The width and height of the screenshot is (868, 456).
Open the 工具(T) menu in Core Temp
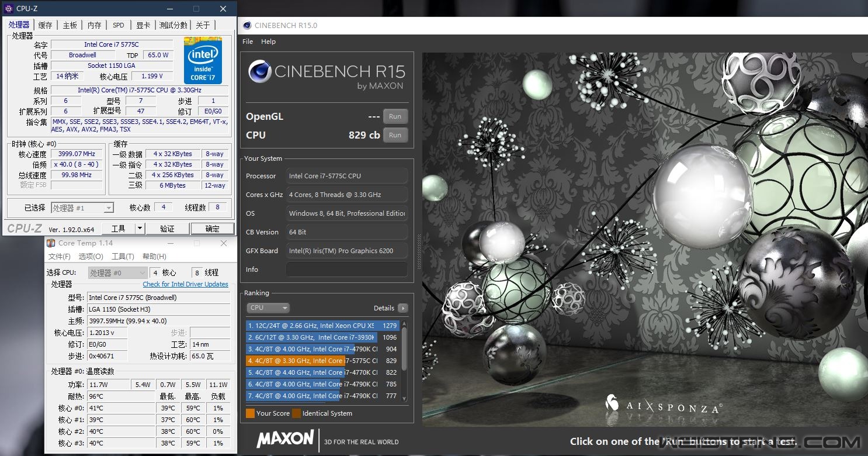(123, 257)
